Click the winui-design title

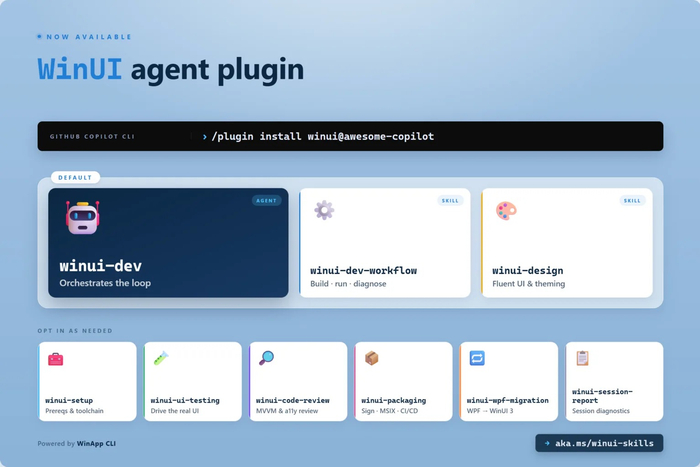pyautogui.click(x=528, y=271)
